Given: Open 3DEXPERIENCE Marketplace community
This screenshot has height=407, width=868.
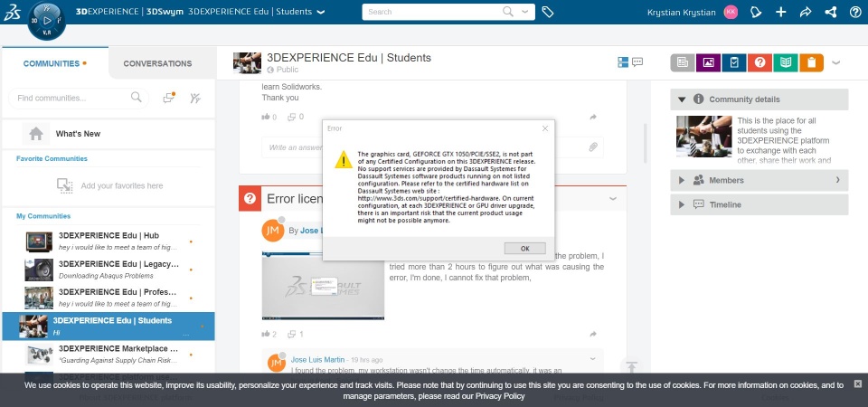Looking at the screenshot, I should pyautogui.click(x=109, y=354).
